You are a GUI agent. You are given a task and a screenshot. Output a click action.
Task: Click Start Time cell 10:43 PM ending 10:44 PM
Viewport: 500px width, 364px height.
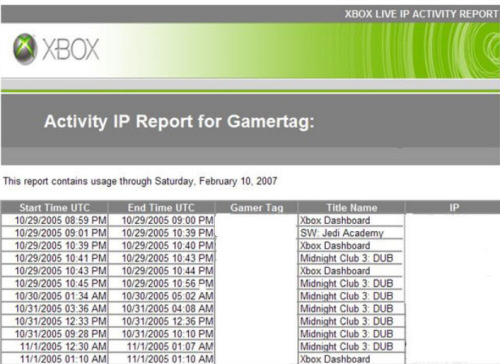point(55,271)
